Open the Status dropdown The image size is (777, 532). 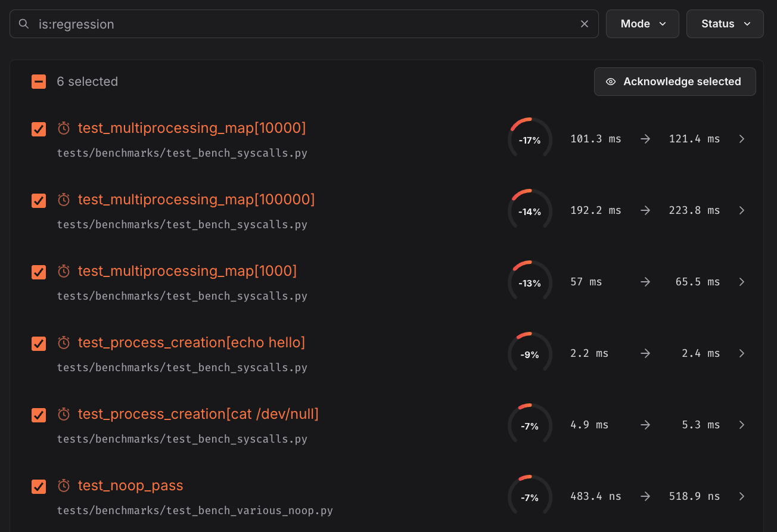point(725,23)
